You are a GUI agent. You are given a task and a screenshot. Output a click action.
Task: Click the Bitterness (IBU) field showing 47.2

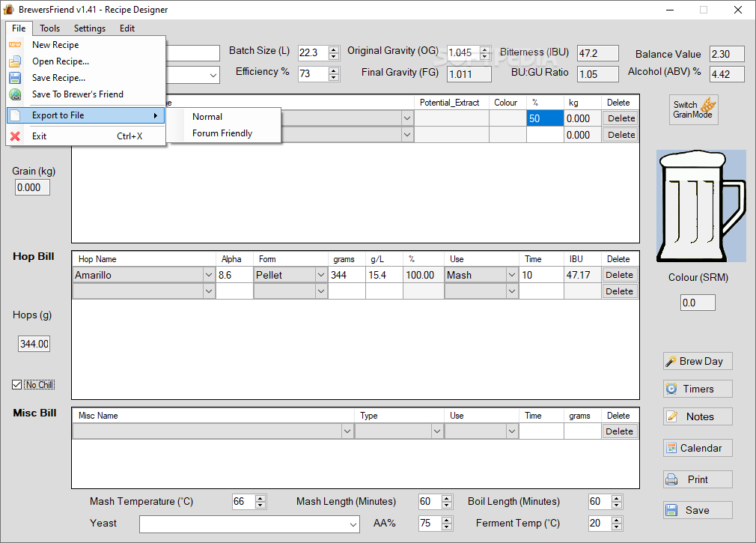pos(598,53)
